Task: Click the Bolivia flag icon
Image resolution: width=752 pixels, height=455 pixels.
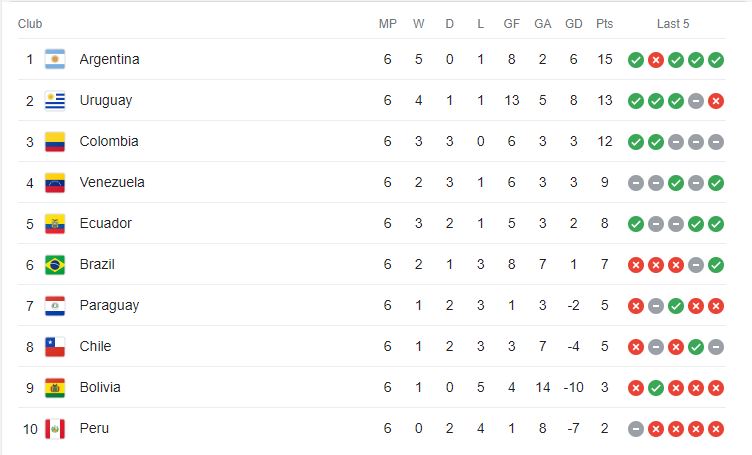Action: 55,388
